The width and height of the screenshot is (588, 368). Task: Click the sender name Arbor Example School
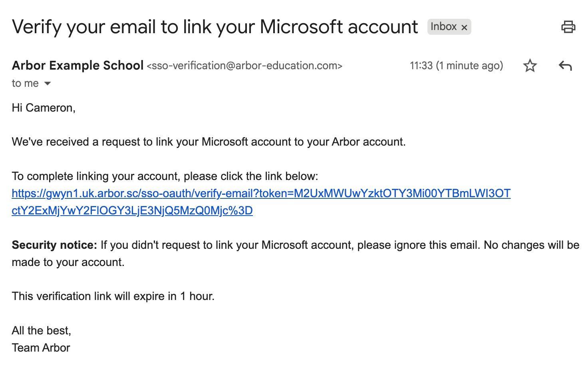(x=77, y=65)
